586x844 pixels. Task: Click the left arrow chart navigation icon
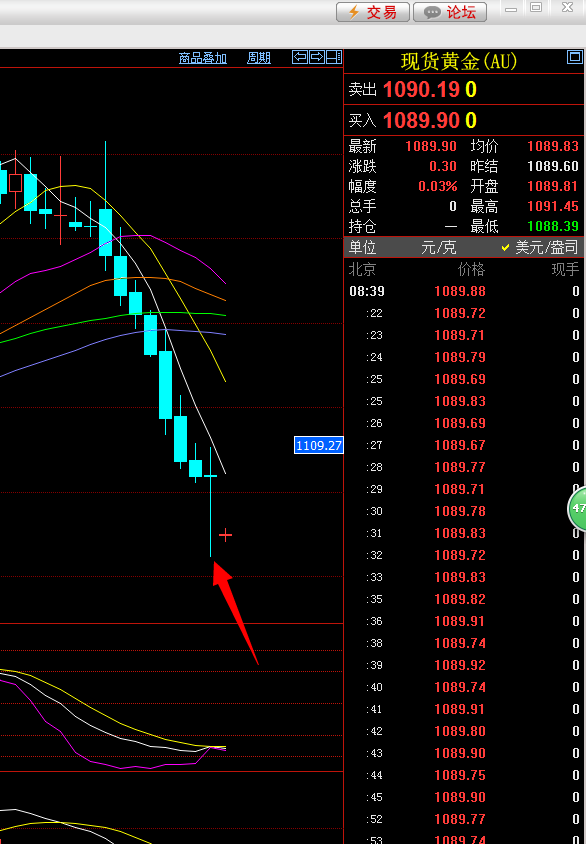[300, 57]
